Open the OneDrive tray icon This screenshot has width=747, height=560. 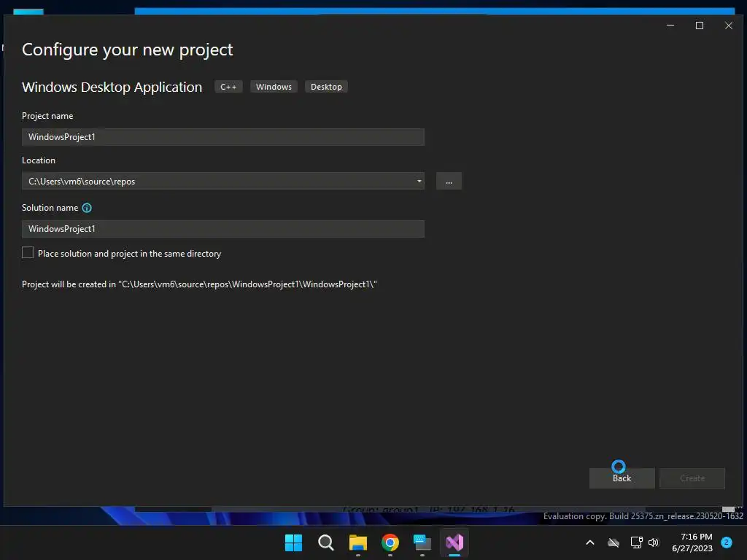[614, 542]
